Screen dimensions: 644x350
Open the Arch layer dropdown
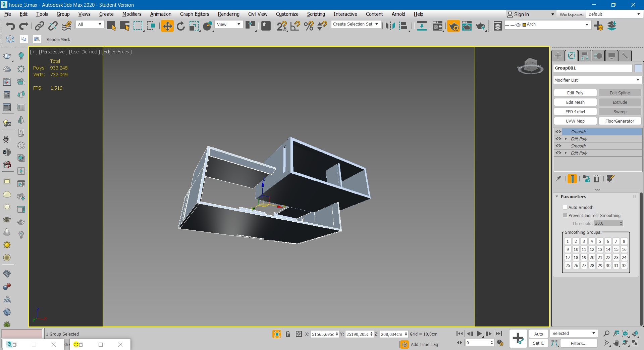[547, 25]
